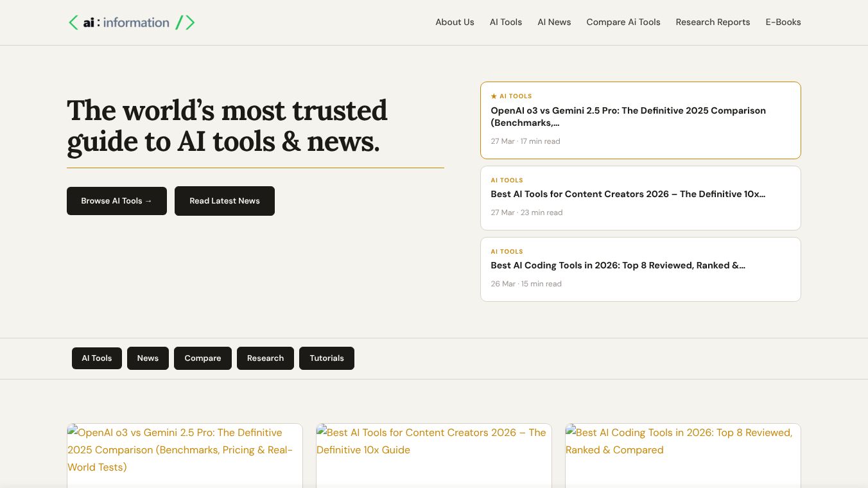Click the '27 Mar · 17 min read' text

(526, 141)
